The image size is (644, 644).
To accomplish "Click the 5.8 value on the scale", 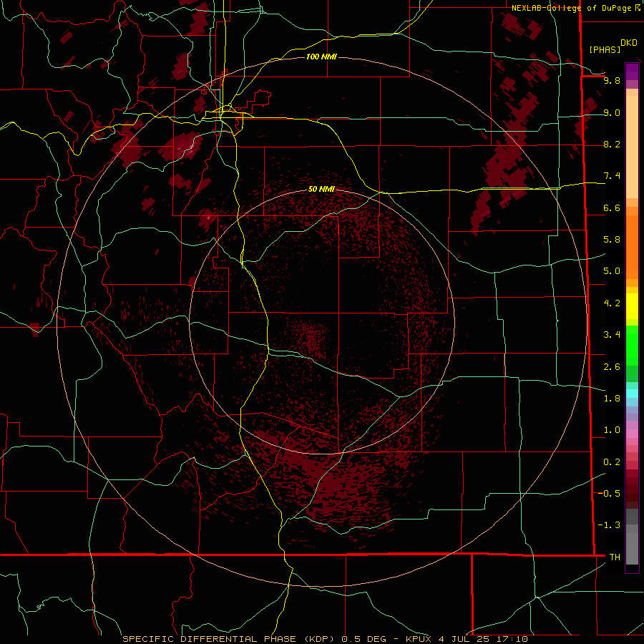I will tap(612, 240).
